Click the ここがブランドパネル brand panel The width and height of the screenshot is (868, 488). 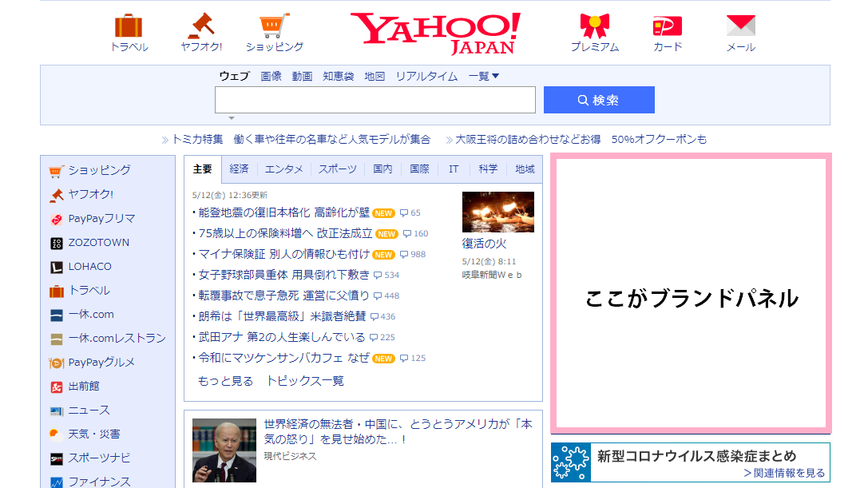[x=692, y=294]
